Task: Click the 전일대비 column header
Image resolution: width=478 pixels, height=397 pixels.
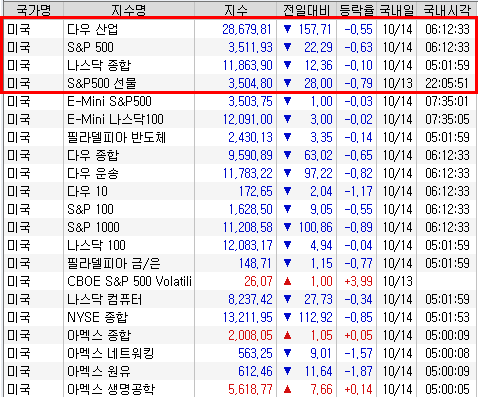Action: 307,10
